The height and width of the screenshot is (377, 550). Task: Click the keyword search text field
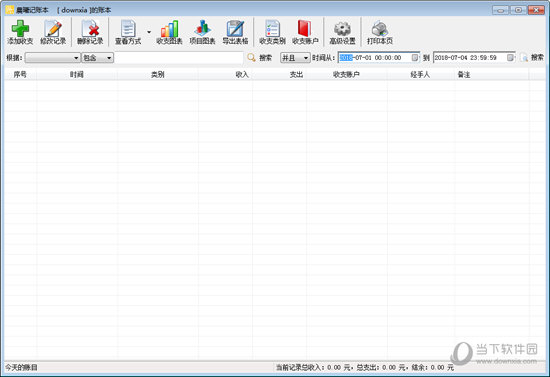click(x=179, y=58)
